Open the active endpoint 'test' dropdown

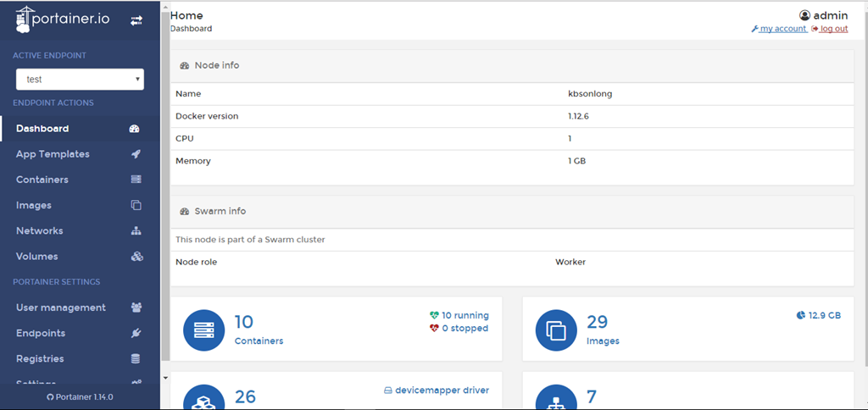coord(80,80)
